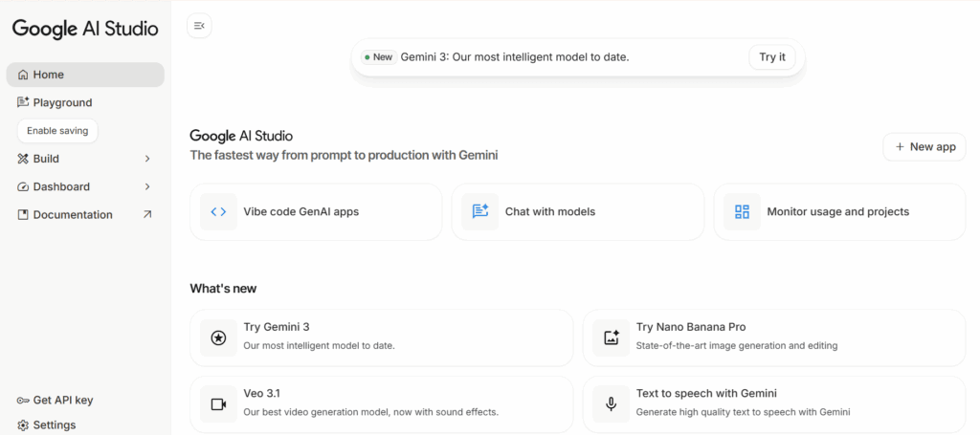Click banner text 'Gemini 3: Our most intelligent model to date.'
Image resolution: width=980 pixels, height=435 pixels.
coord(514,57)
